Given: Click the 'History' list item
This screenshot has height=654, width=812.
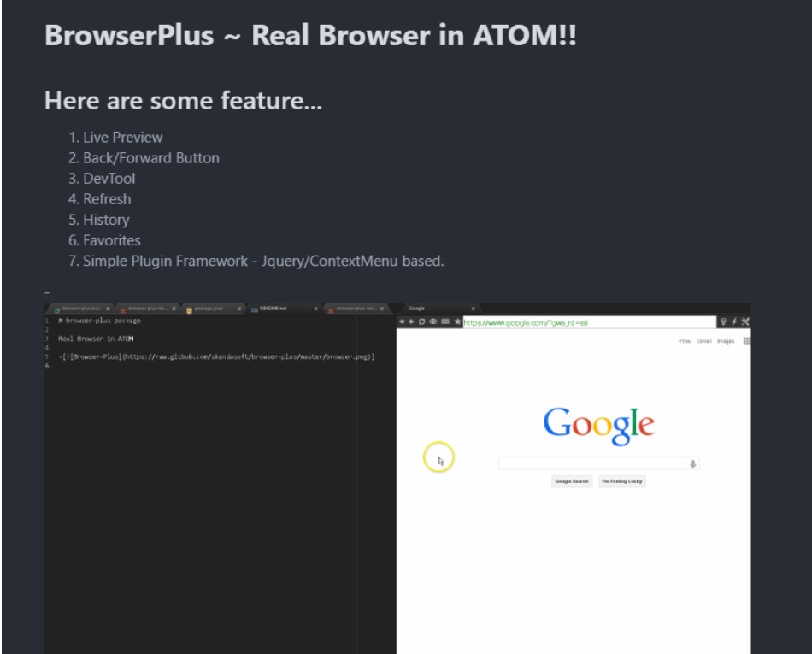Looking at the screenshot, I should [106, 220].
